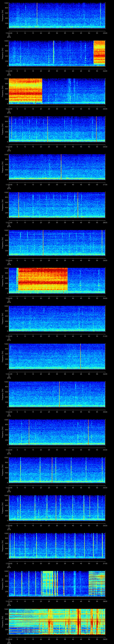
Task: Click the 13:27:00 spectrogram plot
Action: point(57,205)
